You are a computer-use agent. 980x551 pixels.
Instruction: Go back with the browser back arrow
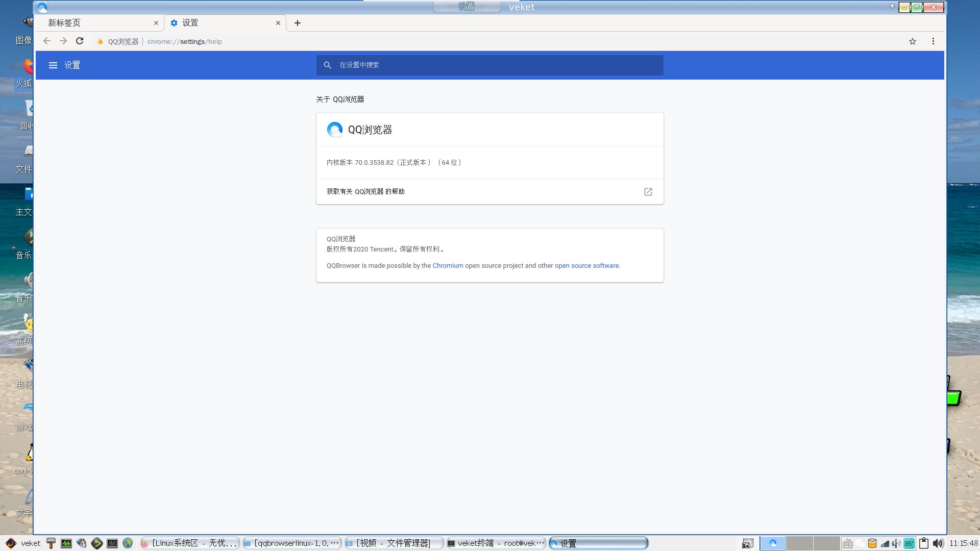(47, 41)
